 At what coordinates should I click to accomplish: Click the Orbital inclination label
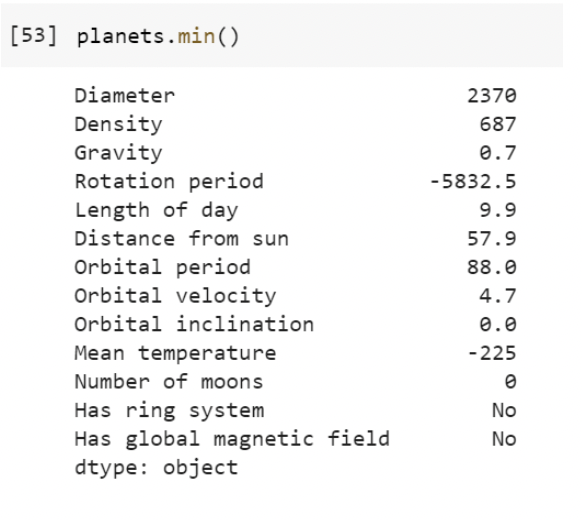click(x=194, y=324)
